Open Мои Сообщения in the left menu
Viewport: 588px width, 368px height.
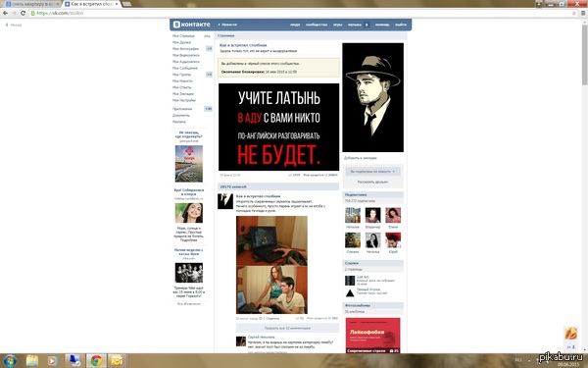pyautogui.click(x=185, y=68)
